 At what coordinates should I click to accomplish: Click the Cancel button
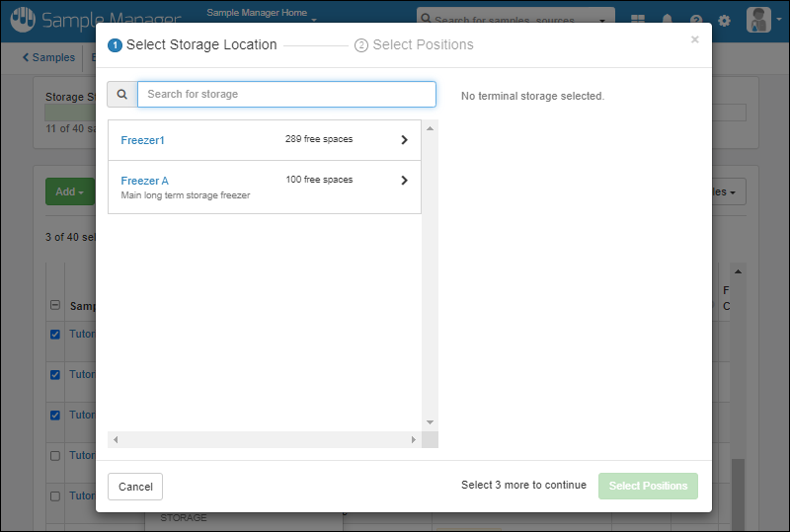[135, 487]
